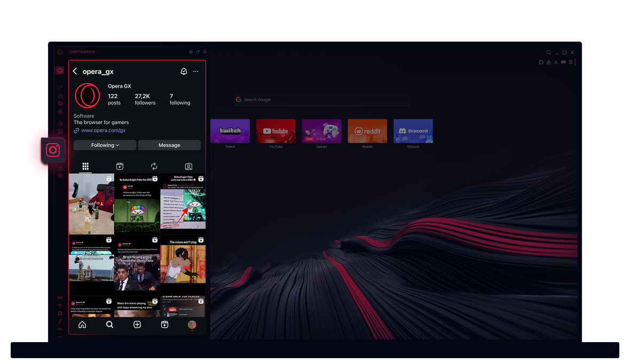Pin the Instagram sidebar panel
The height and width of the screenshot is (364, 630).
(205, 52)
